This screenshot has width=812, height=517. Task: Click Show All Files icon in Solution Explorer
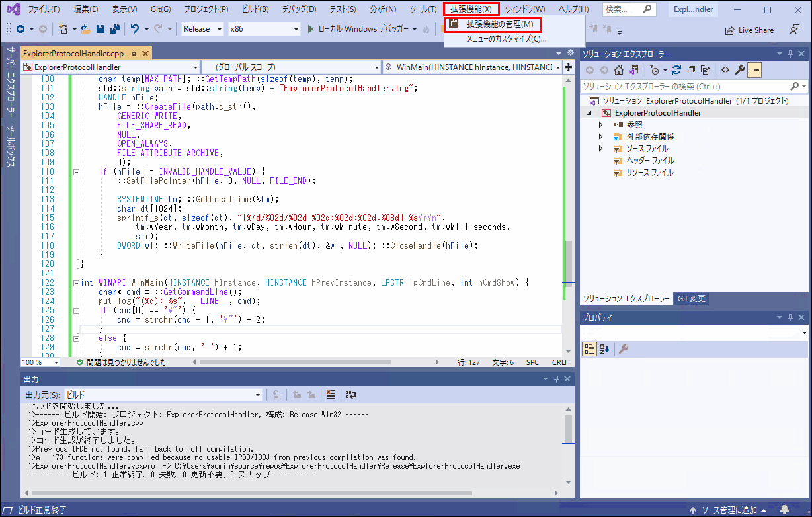tap(706, 69)
